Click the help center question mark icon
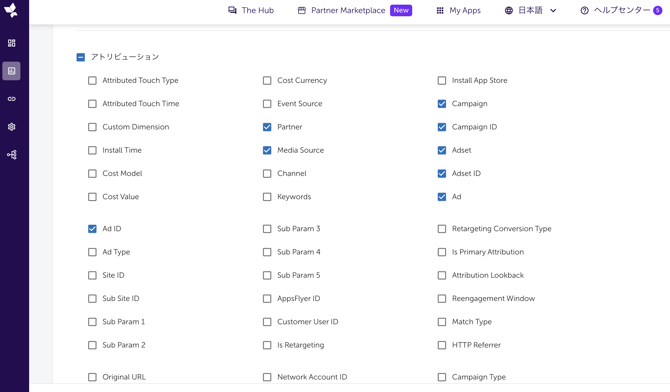The width and height of the screenshot is (670, 392). [x=584, y=10]
